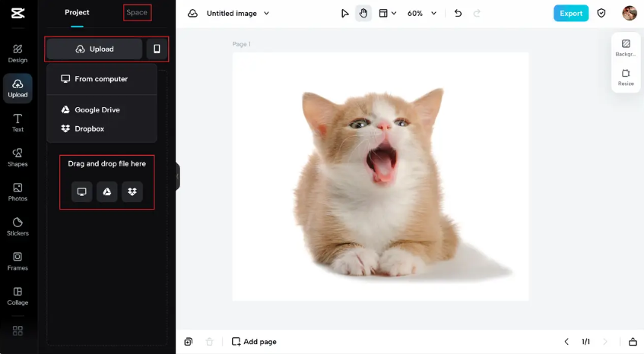
Task: Select the hand pan tool
Action: (363, 13)
